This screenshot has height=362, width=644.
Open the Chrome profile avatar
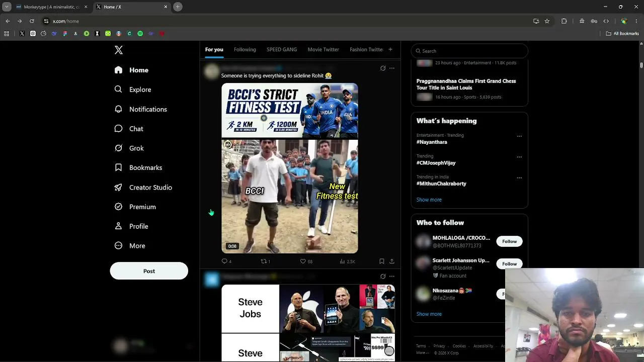624,21
